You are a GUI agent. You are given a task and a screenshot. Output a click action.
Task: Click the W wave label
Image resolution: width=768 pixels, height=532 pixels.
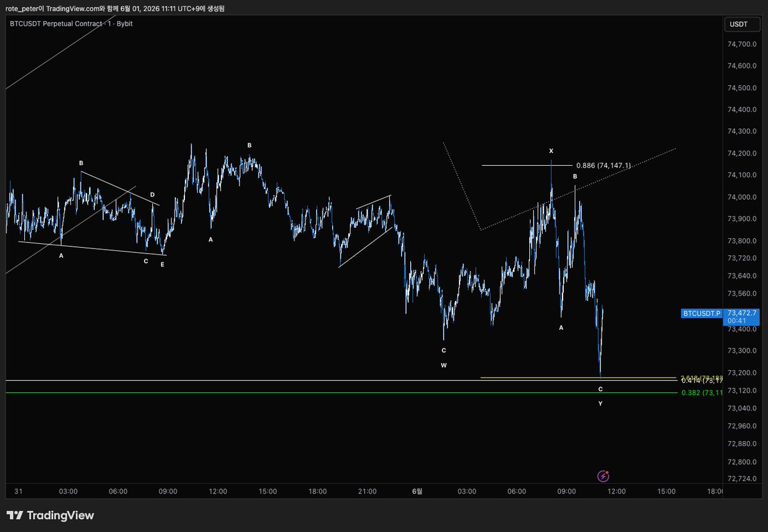[444, 365]
